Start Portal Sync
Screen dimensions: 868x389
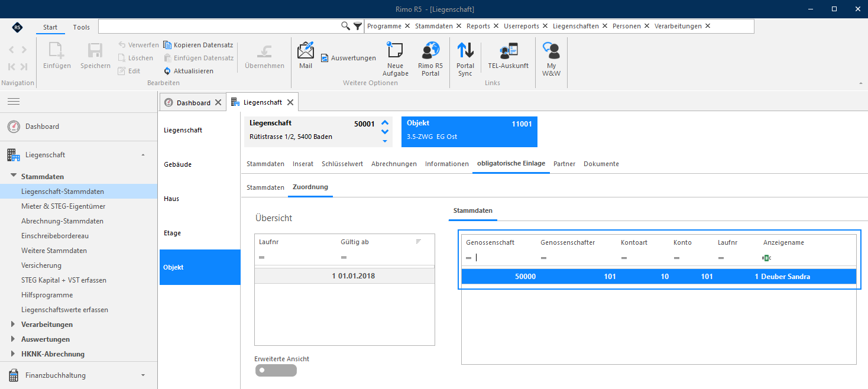[465, 59]
